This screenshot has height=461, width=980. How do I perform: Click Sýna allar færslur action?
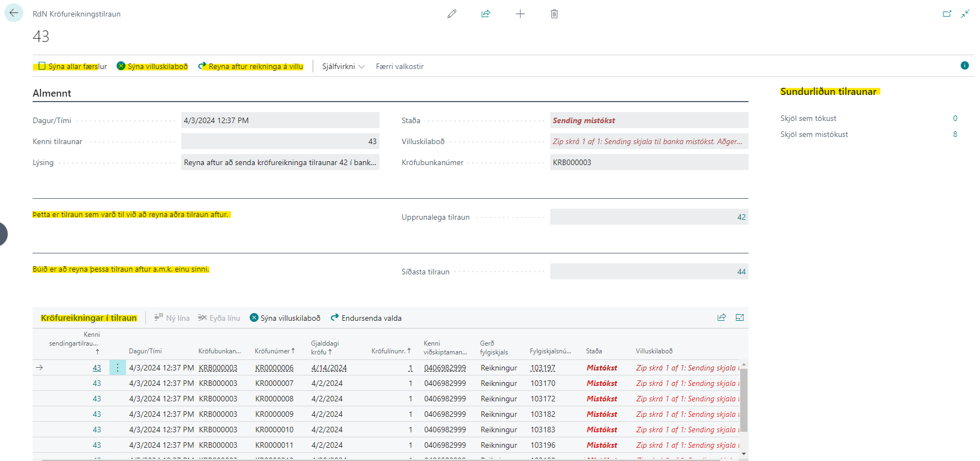pos(72,66)
